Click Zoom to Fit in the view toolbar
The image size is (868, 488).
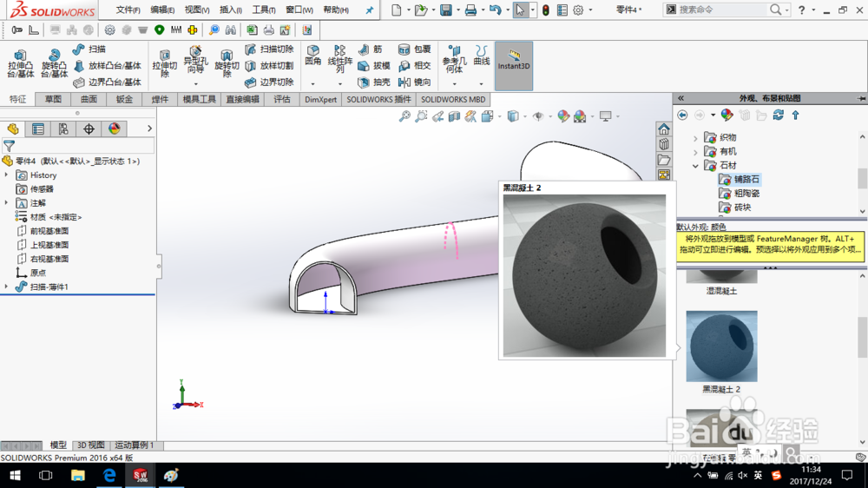(x=404, y=116)
